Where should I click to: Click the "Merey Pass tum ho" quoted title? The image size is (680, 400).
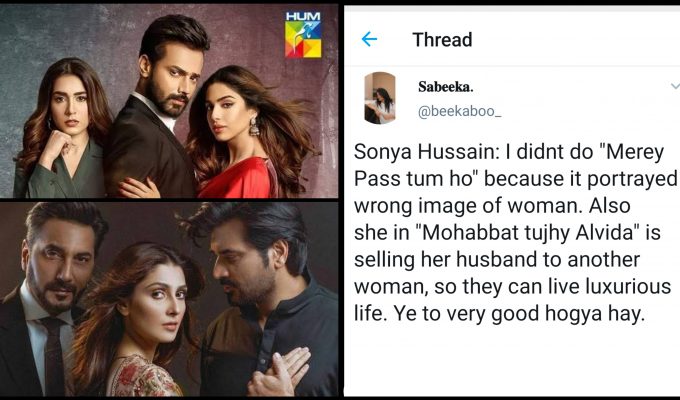[x=509, y=165]
